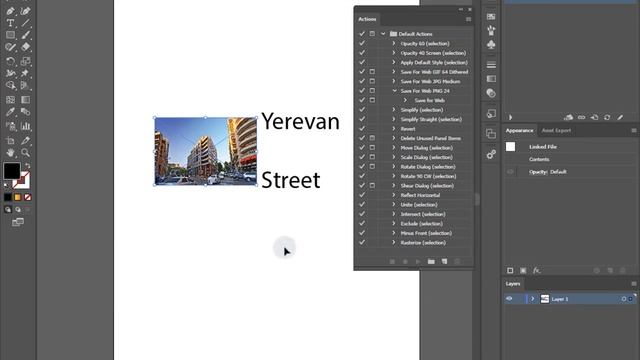Toggle dialog box for Shear Dialog (selection)
Screen dimensions: 640x360
372,186
